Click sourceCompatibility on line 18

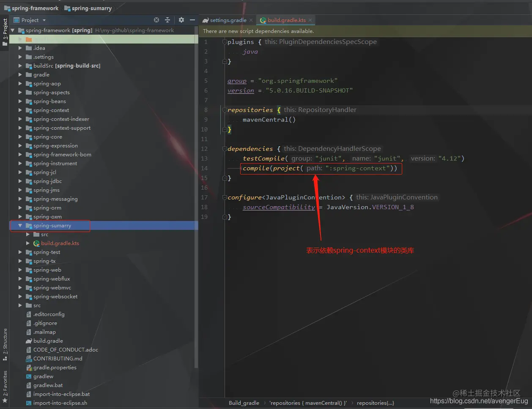[x=279, y=207]
